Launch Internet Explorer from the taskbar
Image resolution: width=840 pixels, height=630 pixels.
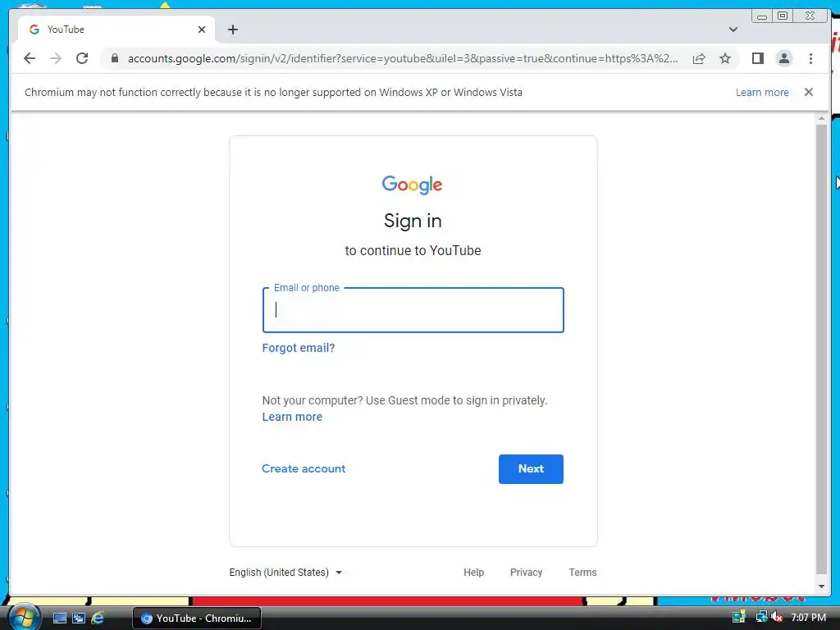point(98,619)
